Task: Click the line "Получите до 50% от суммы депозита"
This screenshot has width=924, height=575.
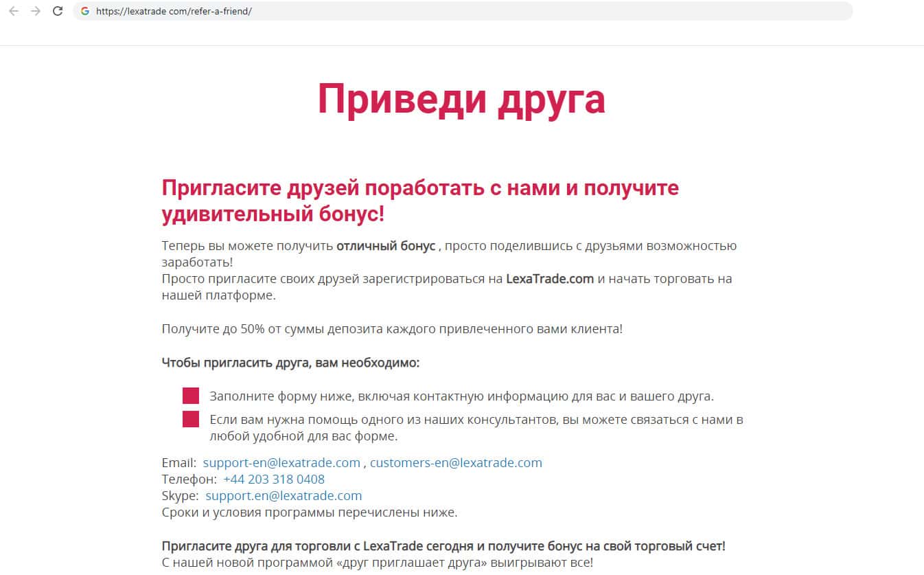Action: click(x=392, y=329)
